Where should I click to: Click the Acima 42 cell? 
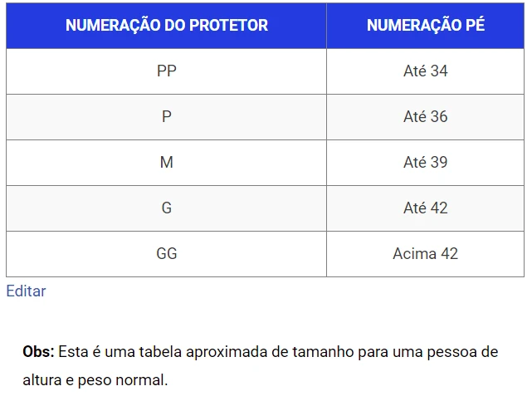click(x=425, y=254)
